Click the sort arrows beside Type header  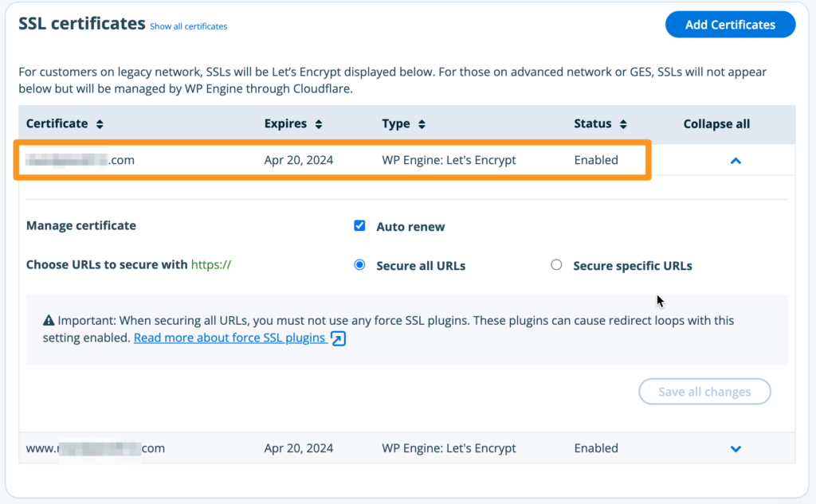coord(422,124)
